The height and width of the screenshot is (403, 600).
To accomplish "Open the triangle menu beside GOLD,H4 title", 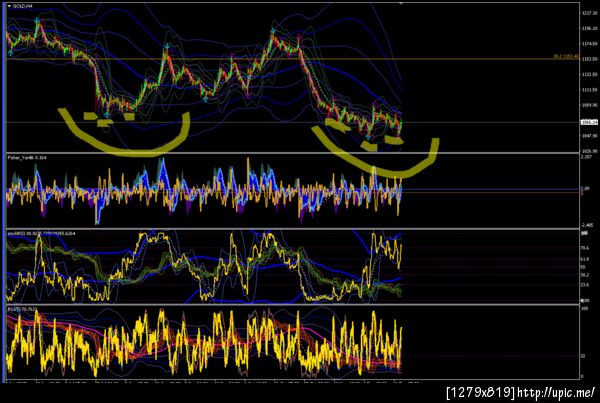I will point(9,7).
